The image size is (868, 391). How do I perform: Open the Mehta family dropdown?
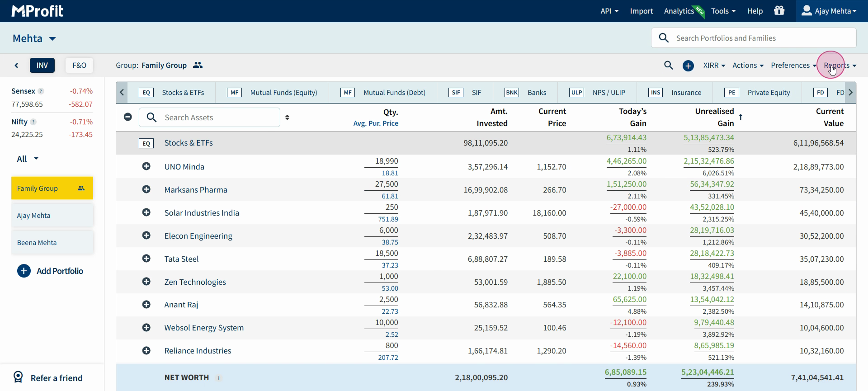point(34,38)
